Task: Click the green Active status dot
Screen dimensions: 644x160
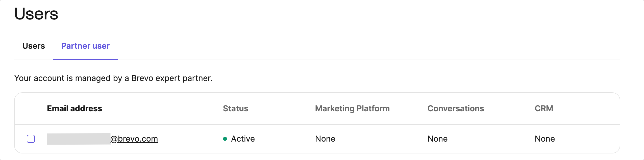Action: click(x=225, y=139)
